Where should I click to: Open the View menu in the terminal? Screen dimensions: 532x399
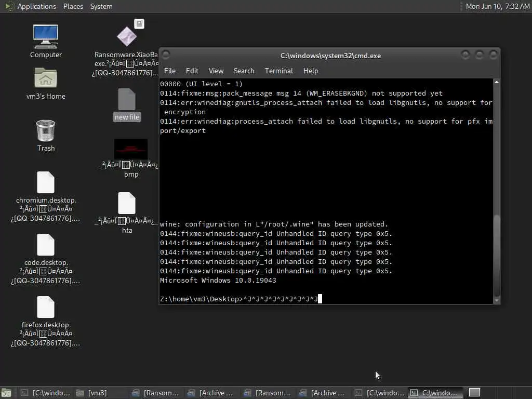coord(216,71)
